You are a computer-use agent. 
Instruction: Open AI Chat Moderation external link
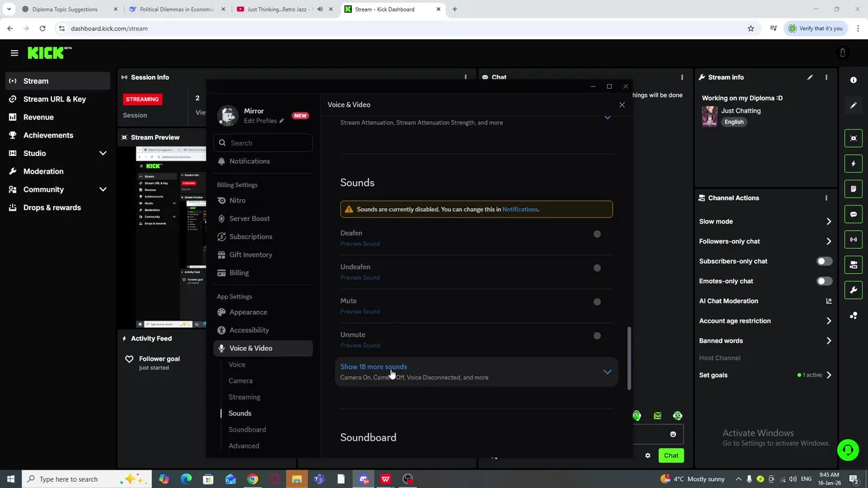click(829, 301)
